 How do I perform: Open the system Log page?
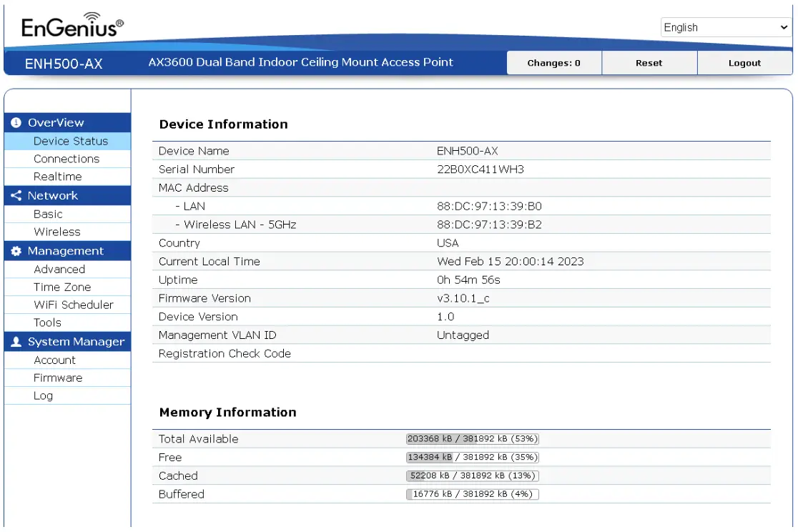click(44, 395)
